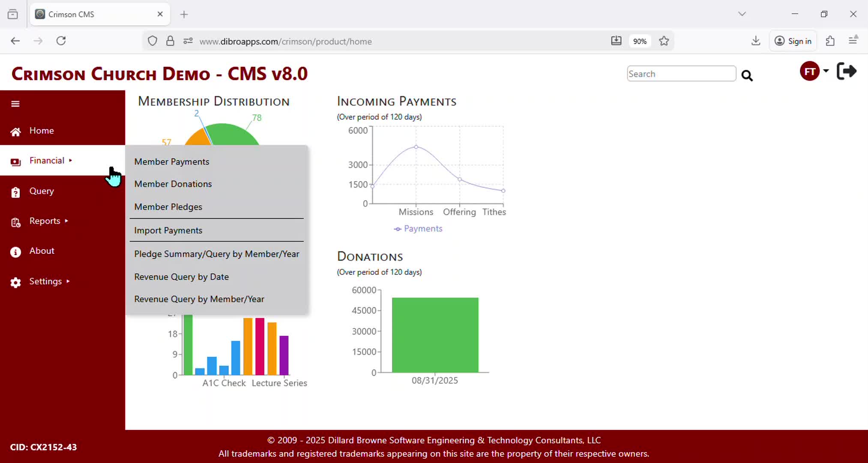Click the logout arrow icon

coord(846,71)
